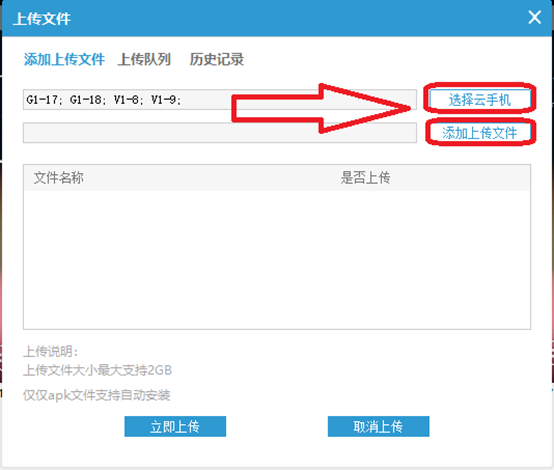Close the 上传文件 dialog

point(534,17)
